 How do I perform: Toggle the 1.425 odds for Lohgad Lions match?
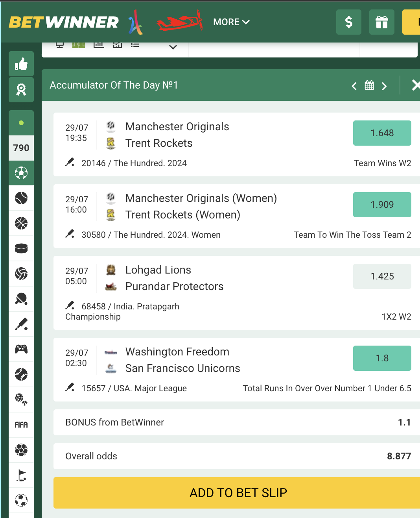pos(382,276)
